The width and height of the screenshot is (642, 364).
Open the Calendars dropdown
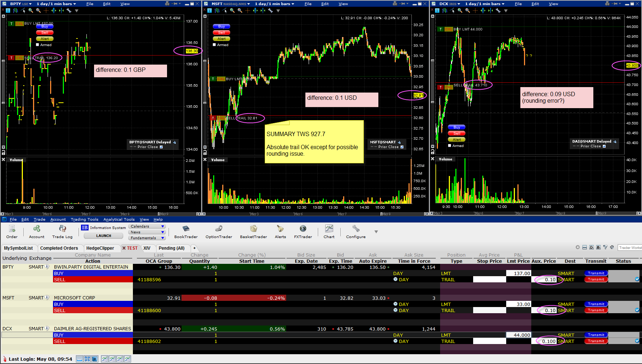147,226
